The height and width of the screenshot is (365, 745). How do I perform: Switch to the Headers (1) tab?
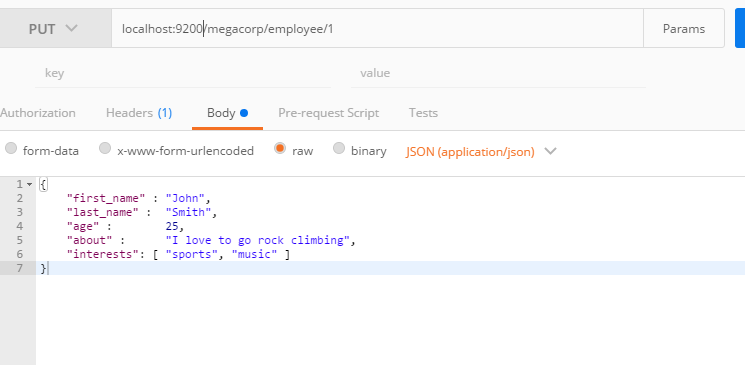tap(139, 113)
